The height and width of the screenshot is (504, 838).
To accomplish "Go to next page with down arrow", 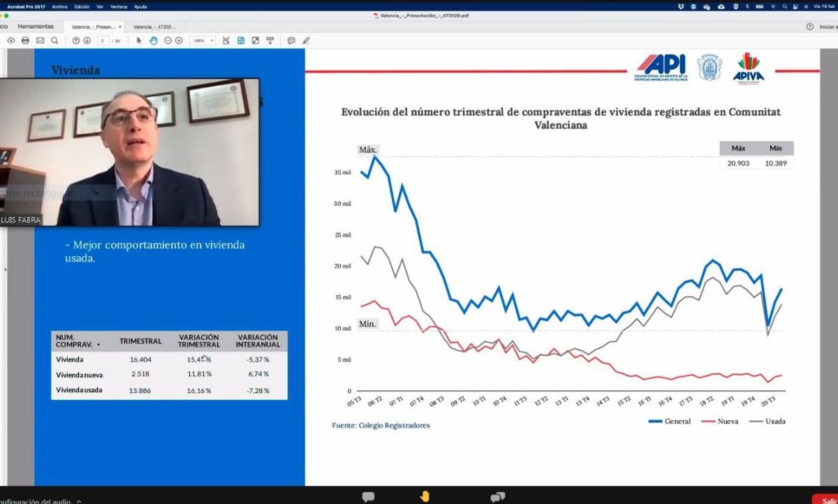I will pyautogui.click(x=87, y=40).
